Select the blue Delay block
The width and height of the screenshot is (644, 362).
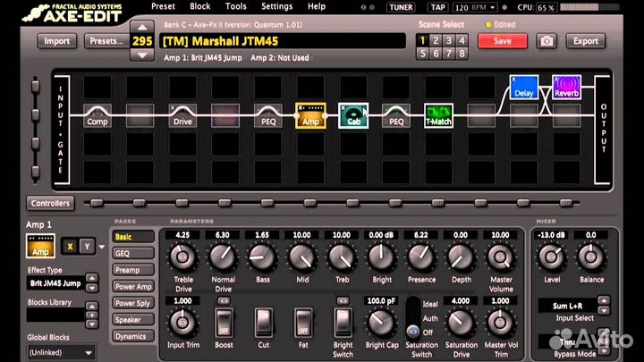click(524, 87)
